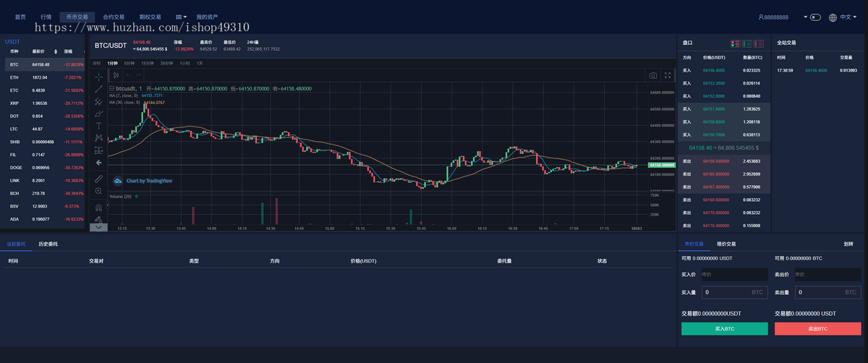The height and width of the screenshot is (363, 868).
Task: Select the long position prediction tool
Action: pos(98,150)
